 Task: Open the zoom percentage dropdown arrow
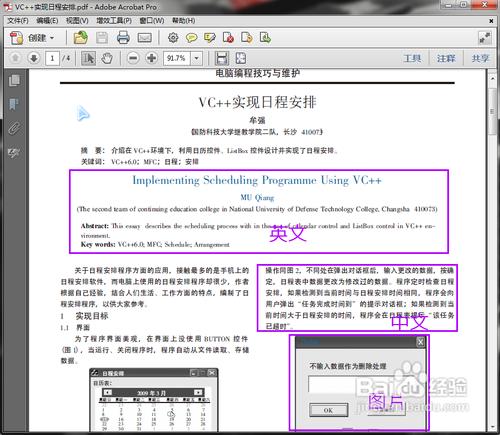(197, 58)
